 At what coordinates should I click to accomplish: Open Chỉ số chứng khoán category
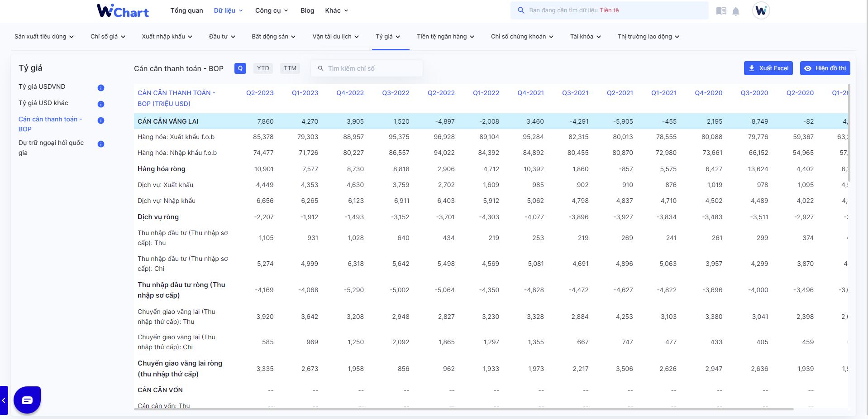[x=522, y=37]
